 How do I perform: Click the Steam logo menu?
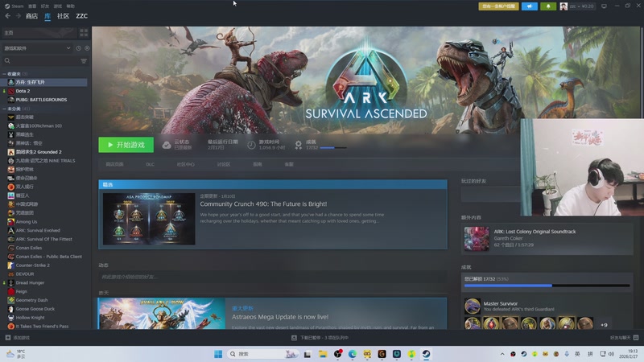coord(7,6)
